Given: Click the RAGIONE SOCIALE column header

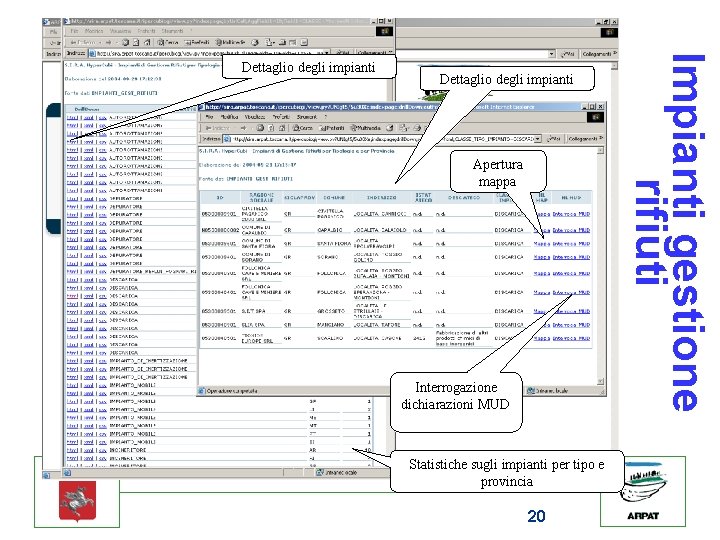Looking at the screenshot, I should 261,197.
